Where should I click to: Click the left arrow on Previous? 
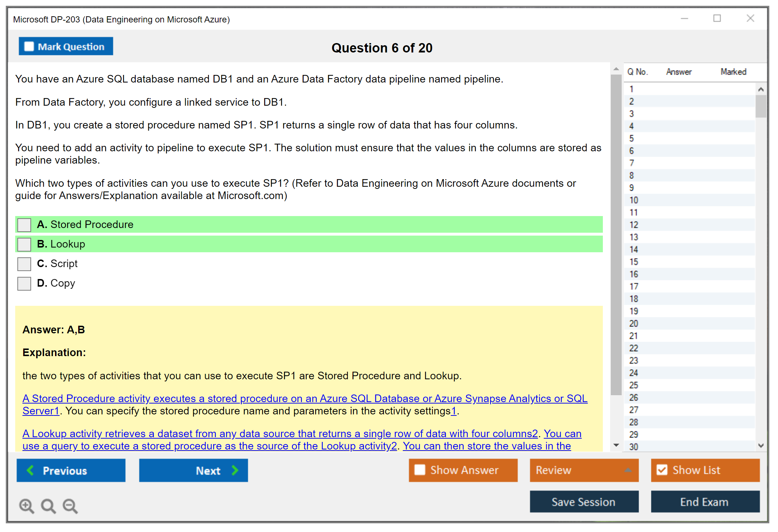pos(31,470)
